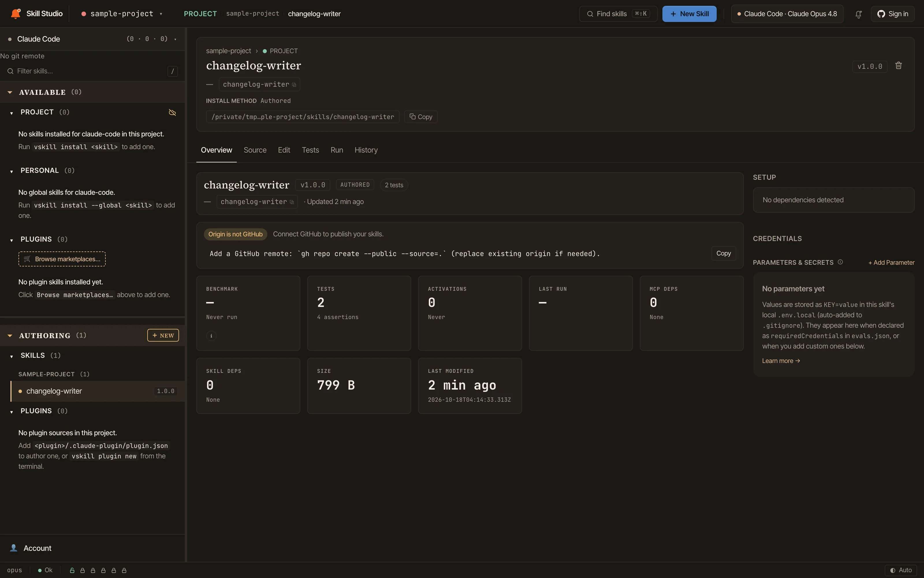
Task: Collapse the AUTHORING section
Action: click(10, 336)
